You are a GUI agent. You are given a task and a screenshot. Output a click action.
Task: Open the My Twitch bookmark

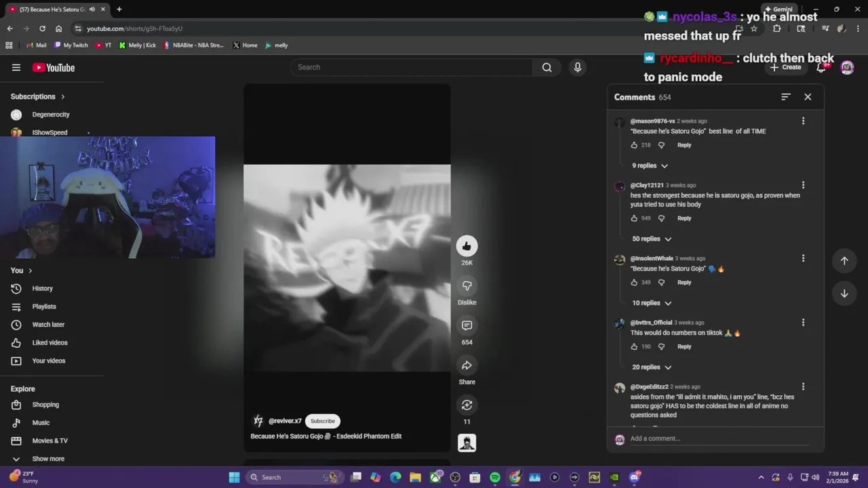point(71,45)
